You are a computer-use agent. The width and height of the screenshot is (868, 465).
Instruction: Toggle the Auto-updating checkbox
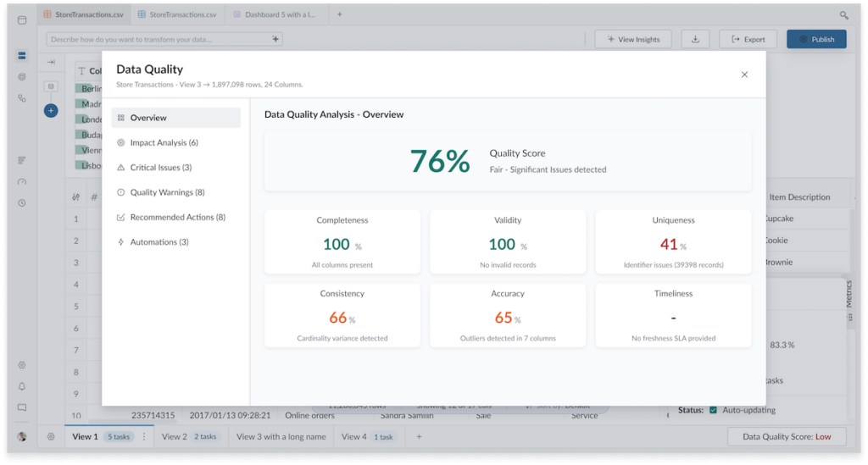(713, 411)
